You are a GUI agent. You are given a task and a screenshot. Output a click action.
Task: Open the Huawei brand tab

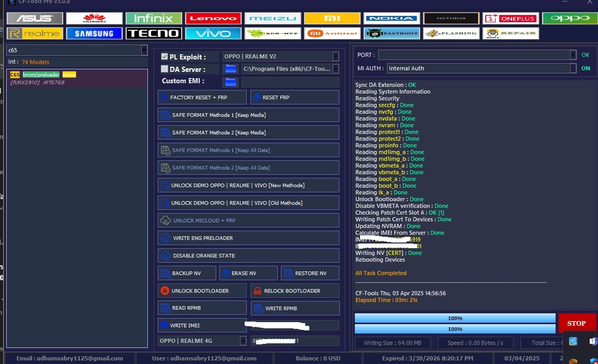pyautogui.click(x=94, y=18)
